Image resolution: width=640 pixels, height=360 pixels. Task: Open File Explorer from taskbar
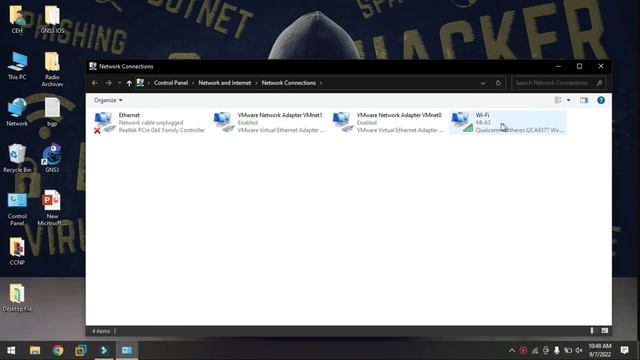pos(35,350)
